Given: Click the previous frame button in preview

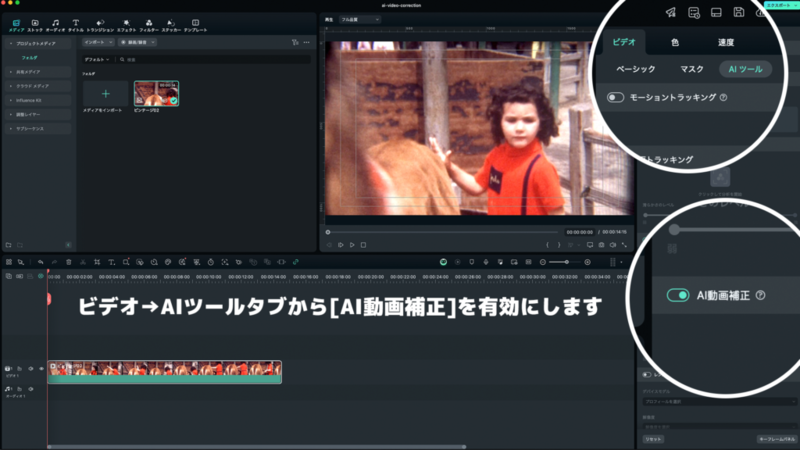Looking at the screenshot, I should coord(329,245).
